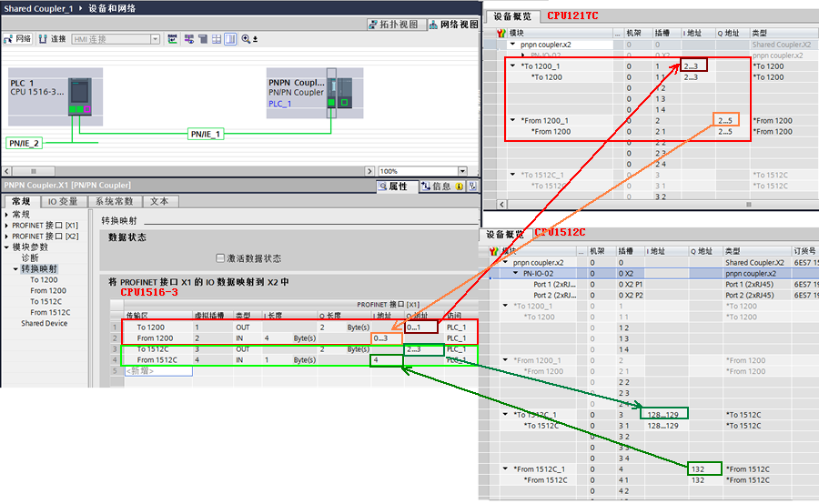Expand PROFINET 接口 [X2] tree node

coord(6,237)
